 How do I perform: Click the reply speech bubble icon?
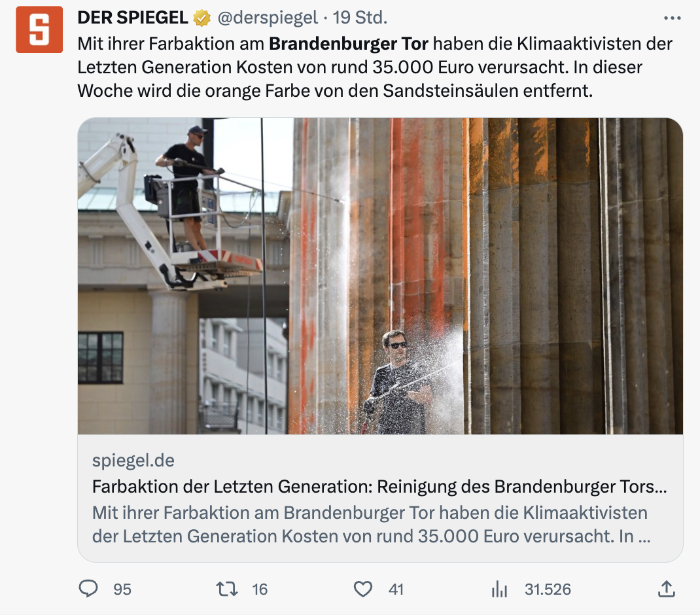pyautogui.click(x=88, y=589)
